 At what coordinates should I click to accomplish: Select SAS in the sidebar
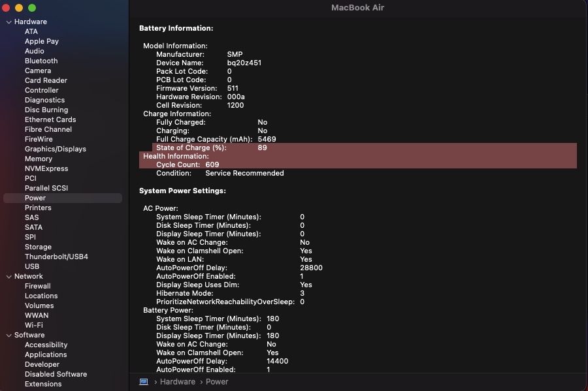[x=32, y=217]
